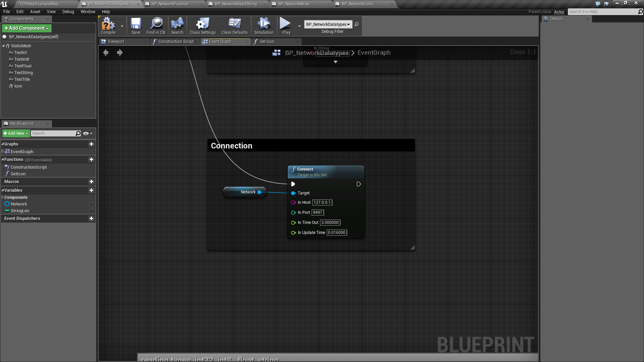Switch to the Construction Script tab

tap(176, 42)
